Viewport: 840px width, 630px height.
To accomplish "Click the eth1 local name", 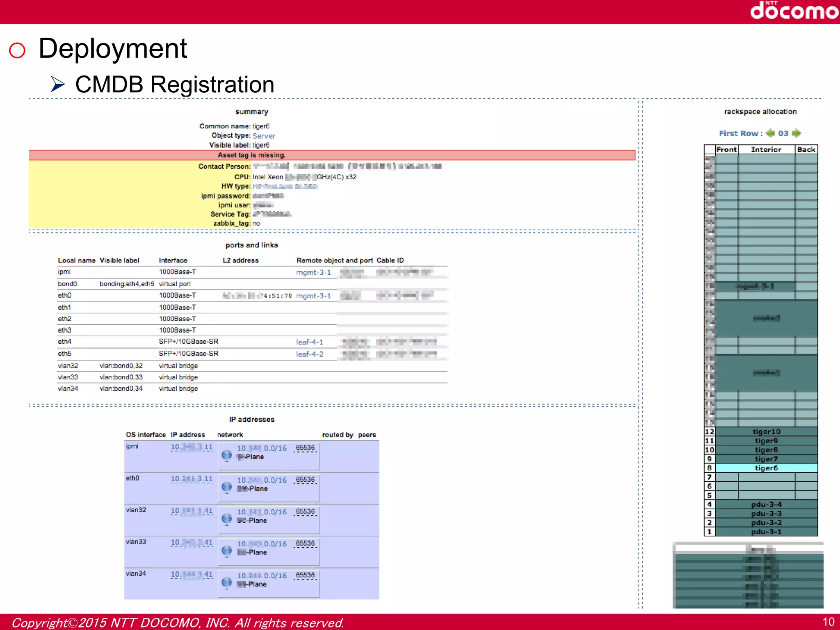I will point(64,307).
